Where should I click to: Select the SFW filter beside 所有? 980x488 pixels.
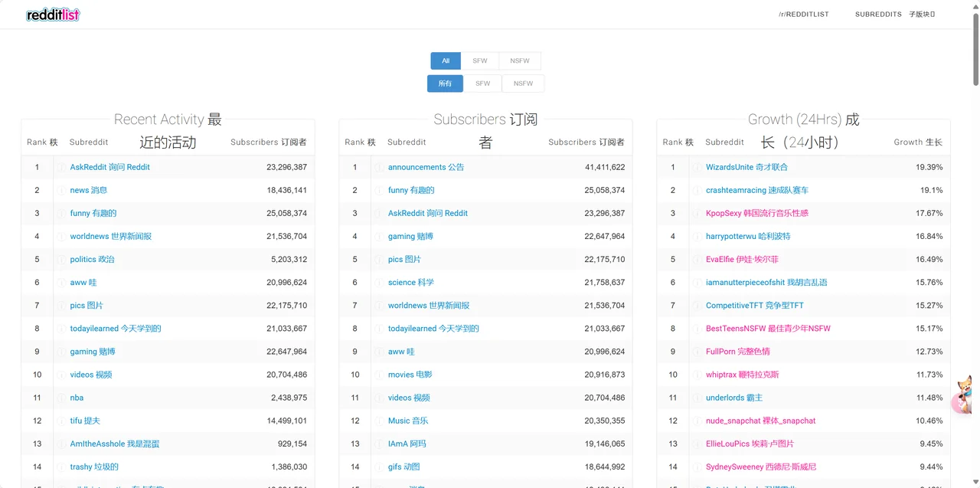(x=482, y=84)
